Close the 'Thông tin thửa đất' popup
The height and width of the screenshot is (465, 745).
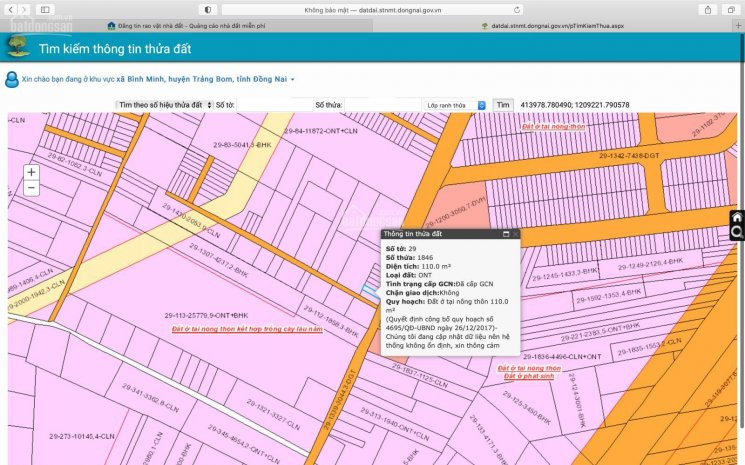click(516, 234)
